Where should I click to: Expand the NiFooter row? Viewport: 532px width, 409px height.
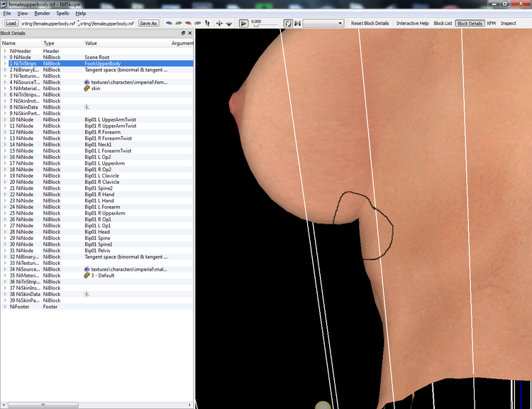(5, 307)
